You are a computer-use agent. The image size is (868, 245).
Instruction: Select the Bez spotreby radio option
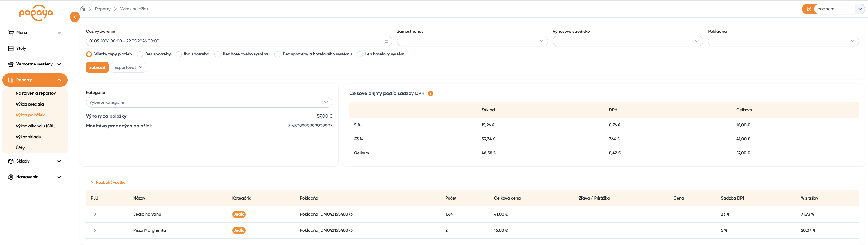pyautogui.click(x=140, y=54)
